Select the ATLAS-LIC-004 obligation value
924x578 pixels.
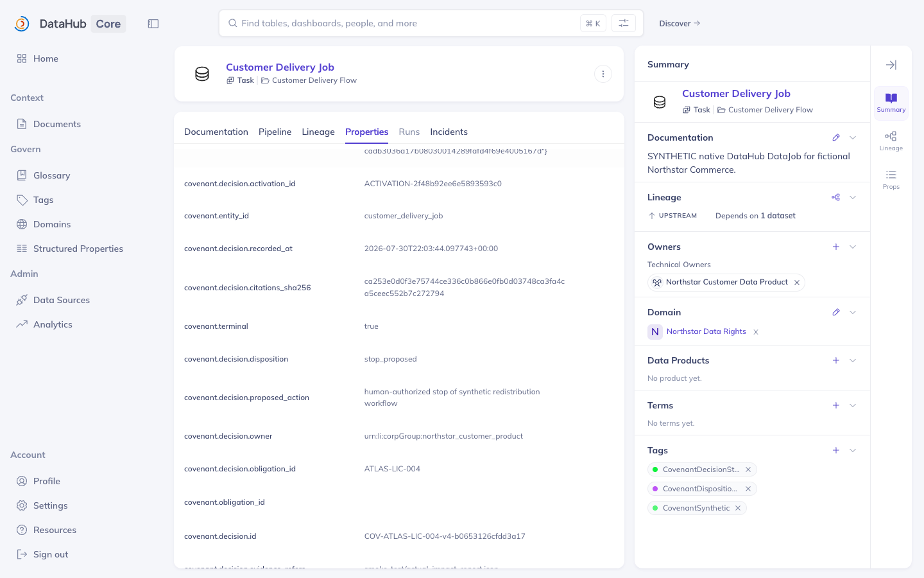pos(392,469)
